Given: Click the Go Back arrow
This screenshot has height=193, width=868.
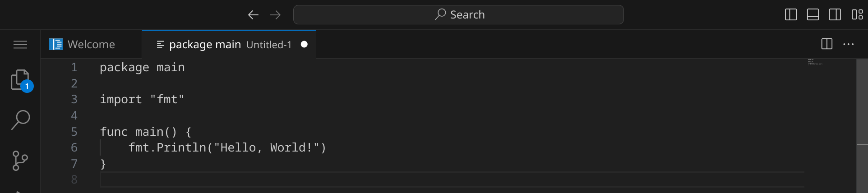Looking at the screenshot, I should (x=253, y=15).
